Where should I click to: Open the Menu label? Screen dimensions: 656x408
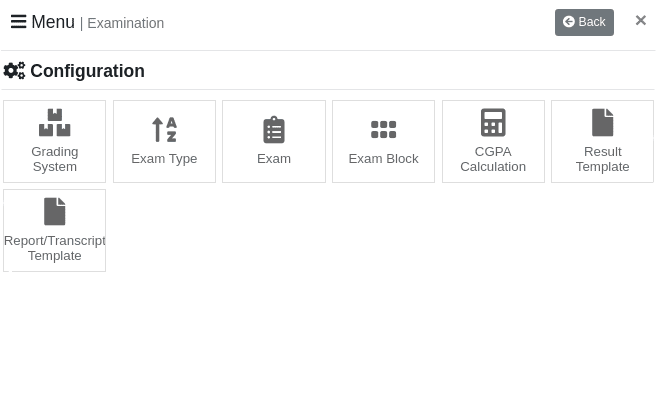click(x=53, y=22)
